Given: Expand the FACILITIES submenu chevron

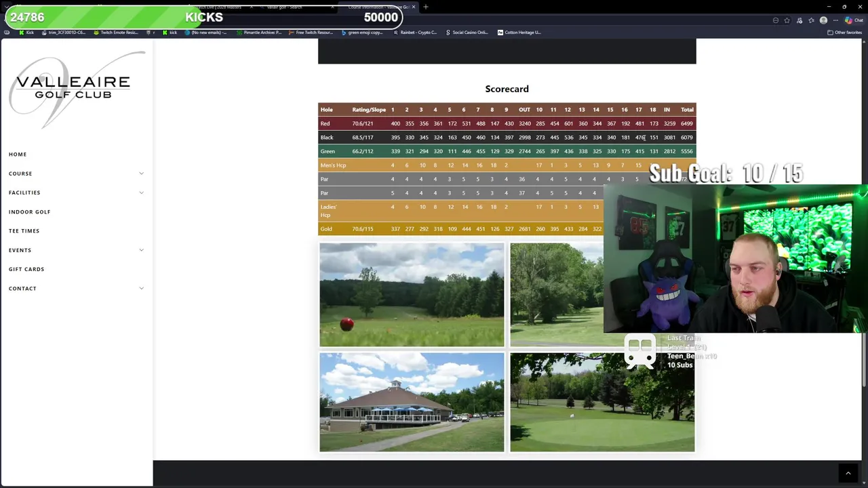Looking at the screenshot, I should (141, 192).
